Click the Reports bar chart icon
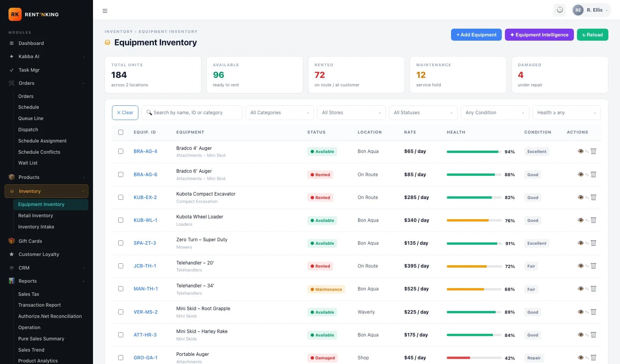 point(12,281)
